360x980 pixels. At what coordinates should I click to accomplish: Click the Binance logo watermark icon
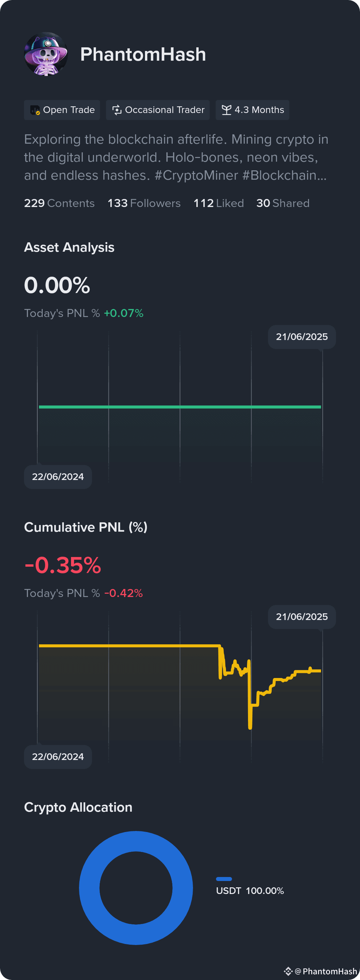click(288, 971)
